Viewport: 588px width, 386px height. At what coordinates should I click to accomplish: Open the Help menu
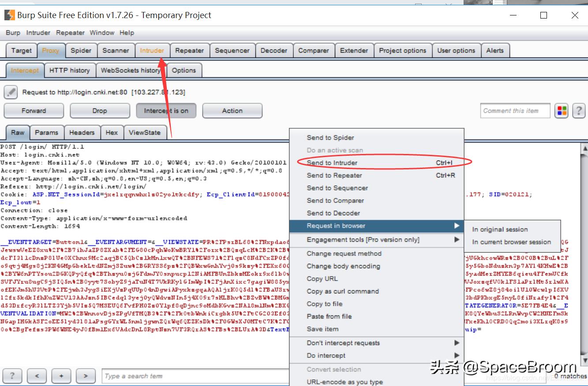click(x=127, y=33)
